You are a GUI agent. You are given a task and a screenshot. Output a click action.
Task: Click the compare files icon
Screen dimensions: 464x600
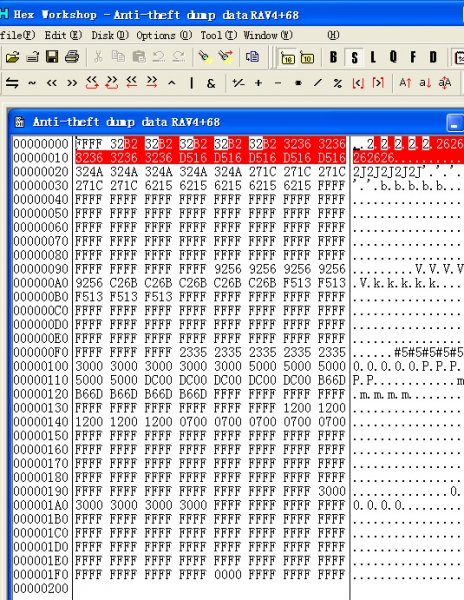coord(252,57)
